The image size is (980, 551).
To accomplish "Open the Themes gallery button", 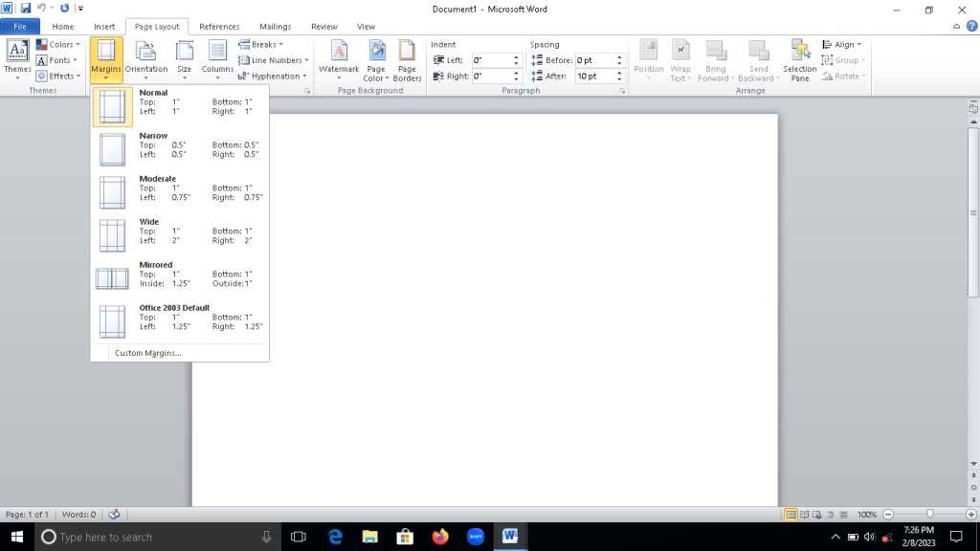I will point(17,59).
